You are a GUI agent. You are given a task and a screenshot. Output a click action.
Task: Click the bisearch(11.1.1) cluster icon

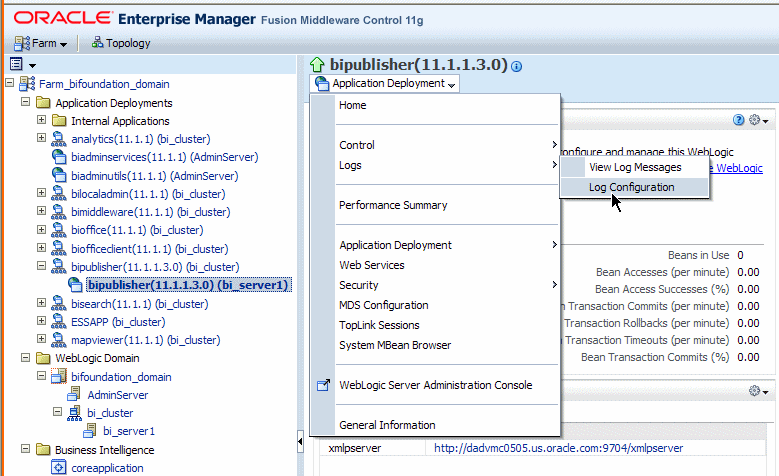click(59, 303)
